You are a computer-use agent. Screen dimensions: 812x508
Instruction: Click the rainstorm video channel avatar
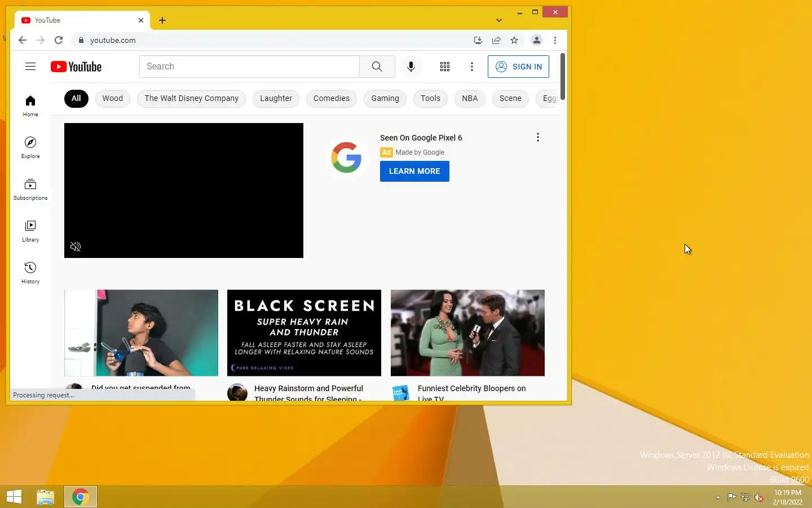pos(237,392)
